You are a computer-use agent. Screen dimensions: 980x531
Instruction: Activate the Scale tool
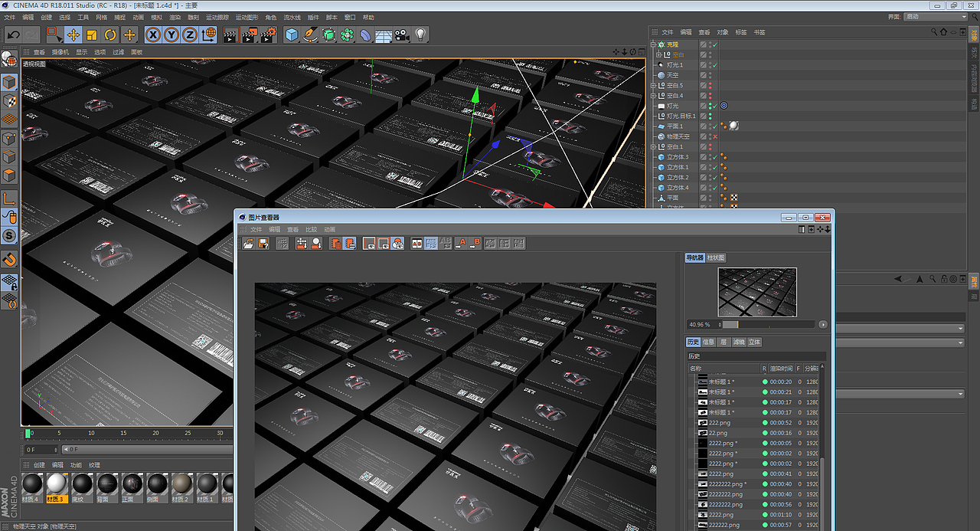coord(92,34)
